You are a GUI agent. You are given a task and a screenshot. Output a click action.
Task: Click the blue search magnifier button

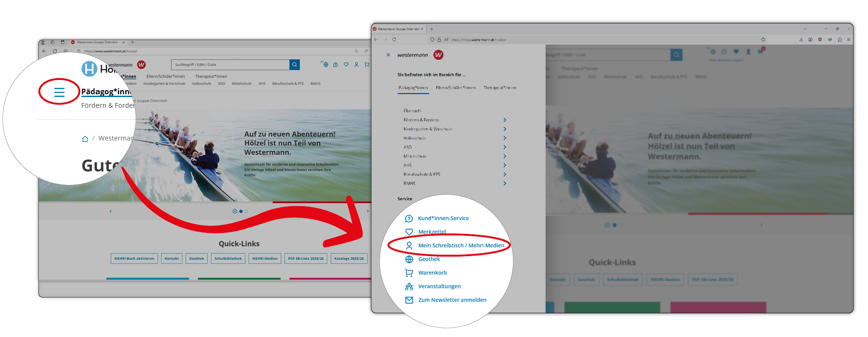294,65
